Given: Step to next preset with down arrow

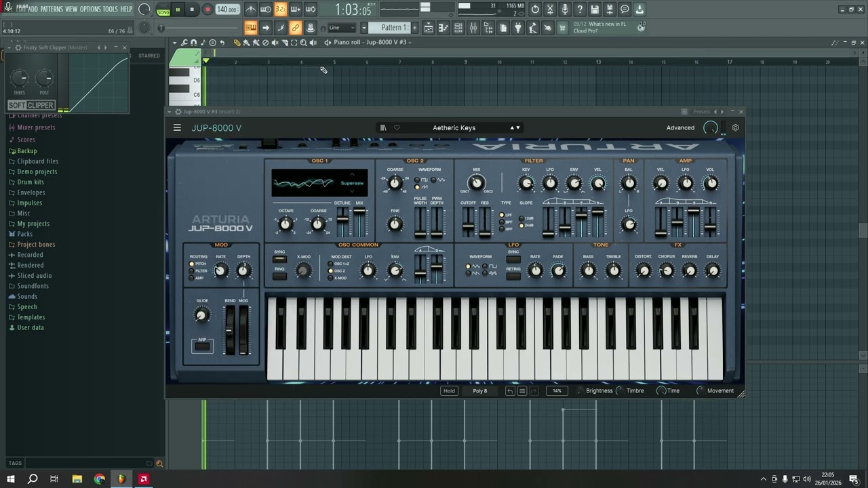Looking at the screenshot, I should coord(518,127).
